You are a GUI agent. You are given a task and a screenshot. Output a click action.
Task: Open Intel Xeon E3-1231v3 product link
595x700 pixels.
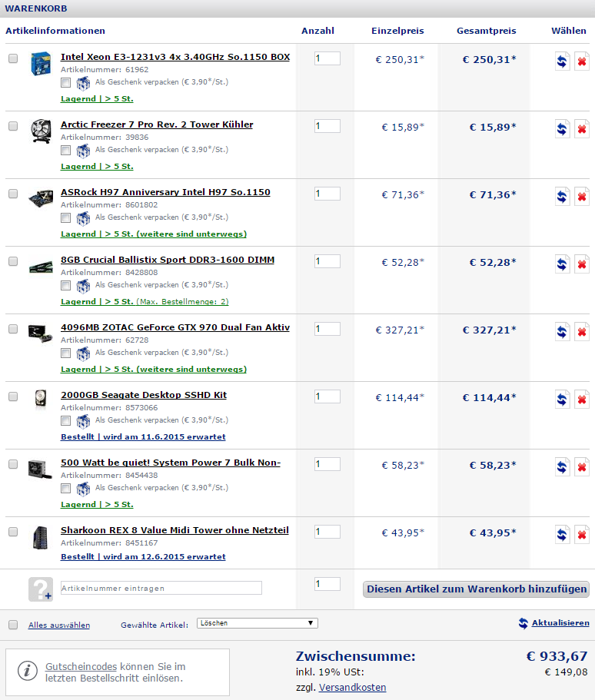click(175, 57)
